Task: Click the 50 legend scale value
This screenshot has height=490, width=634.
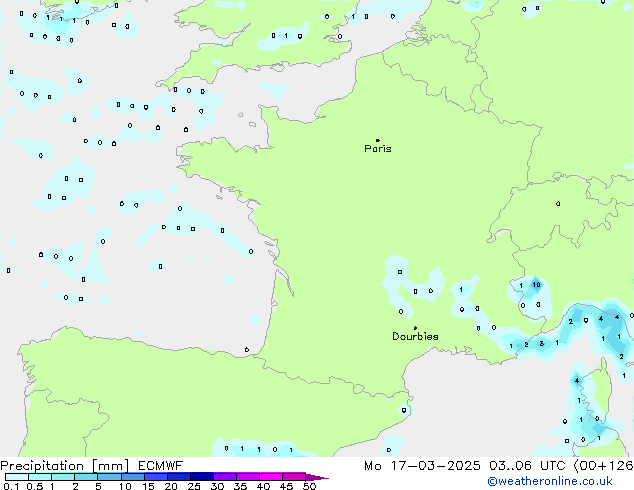Action: point(309,486)
